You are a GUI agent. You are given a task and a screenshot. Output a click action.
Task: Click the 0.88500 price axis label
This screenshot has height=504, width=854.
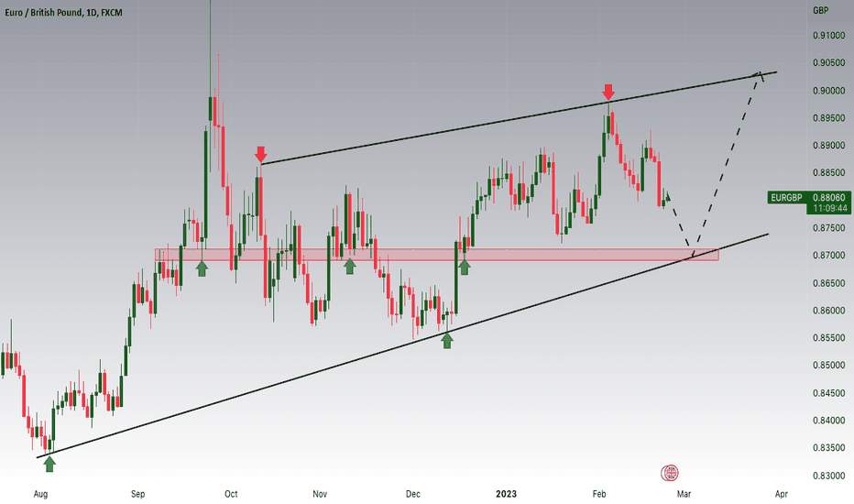(x=829, y=172)
